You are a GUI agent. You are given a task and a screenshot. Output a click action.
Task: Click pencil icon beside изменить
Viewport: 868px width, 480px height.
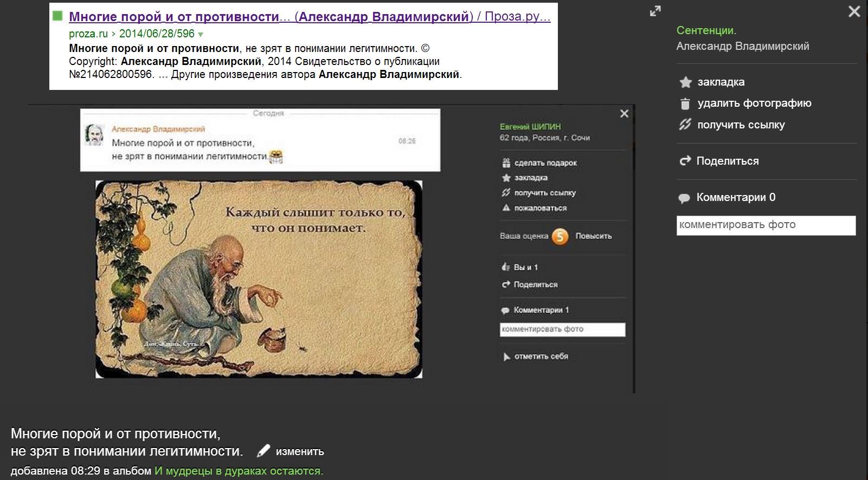tap(263, 451)
